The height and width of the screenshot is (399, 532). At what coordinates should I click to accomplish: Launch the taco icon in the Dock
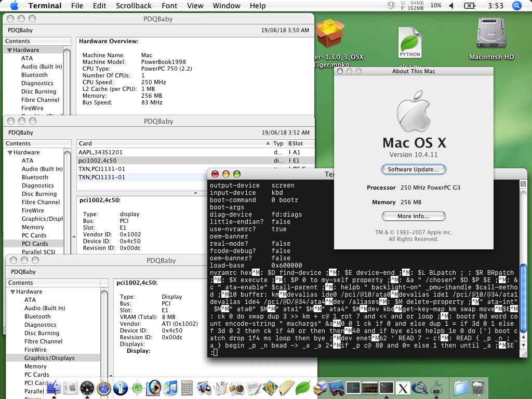pos(287,388)
